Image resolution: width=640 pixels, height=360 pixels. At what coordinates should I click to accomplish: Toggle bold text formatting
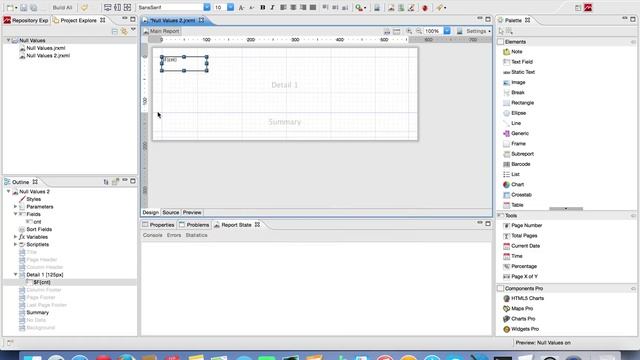(262, 7)
